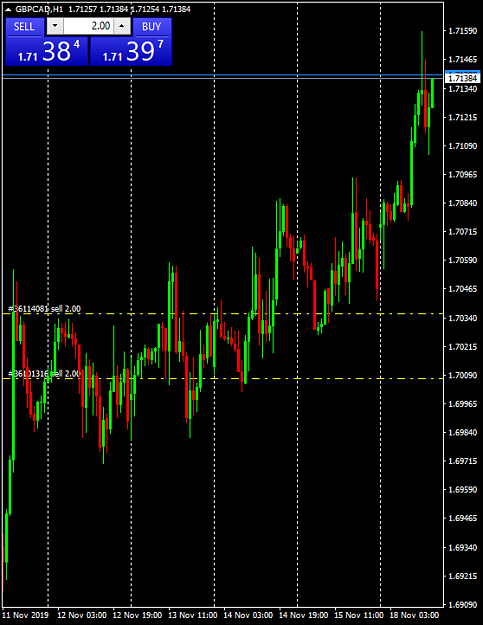Click the 13 Nov 11:00 time label
The image size is (483, 625).
(x=192, y=615)
